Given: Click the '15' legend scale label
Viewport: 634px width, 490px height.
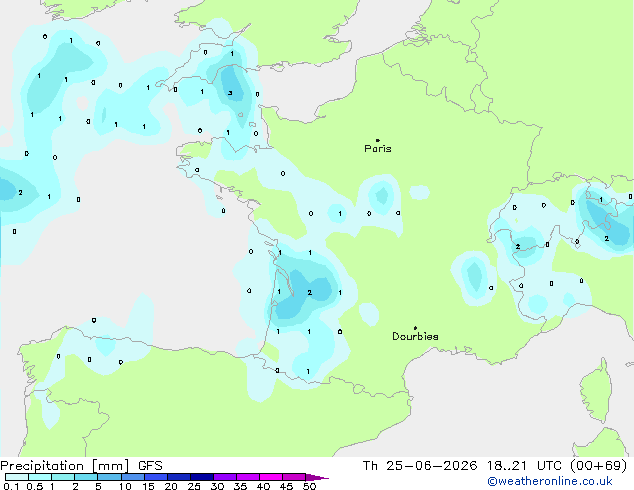Looking at the screenshot, I should coord(148,486).
